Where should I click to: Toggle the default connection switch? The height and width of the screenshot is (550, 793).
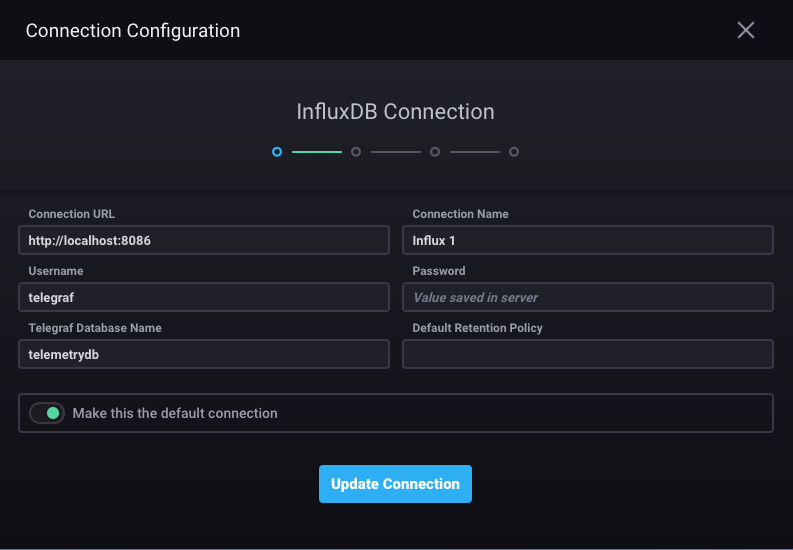pyautogui.click(x=47, y=413)
